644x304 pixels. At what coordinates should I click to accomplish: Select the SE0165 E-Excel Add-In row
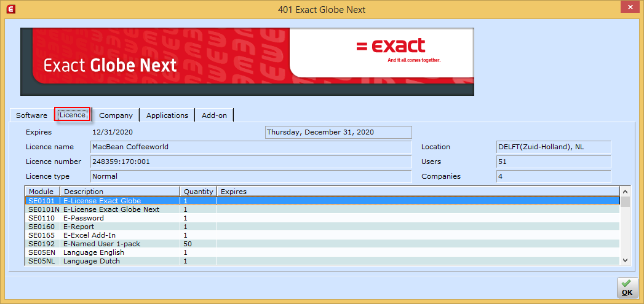(x=322, y=235)
